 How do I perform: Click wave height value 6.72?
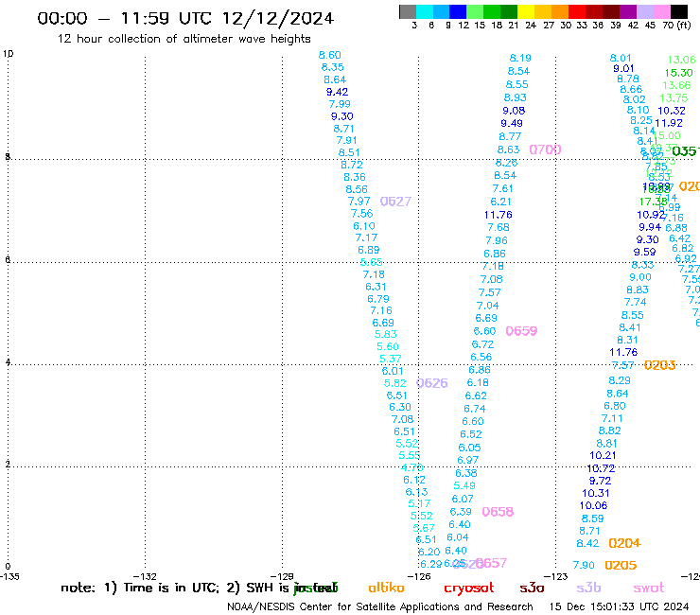(x=482, y=344)
